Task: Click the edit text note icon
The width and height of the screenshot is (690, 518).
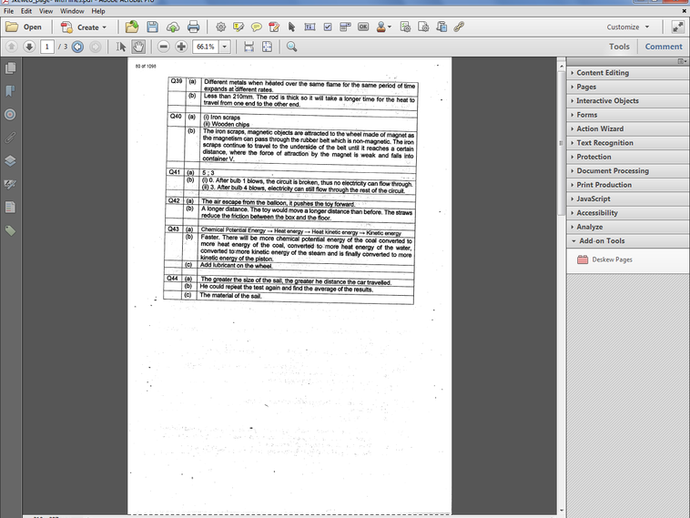Action: [x=239, y=27]
